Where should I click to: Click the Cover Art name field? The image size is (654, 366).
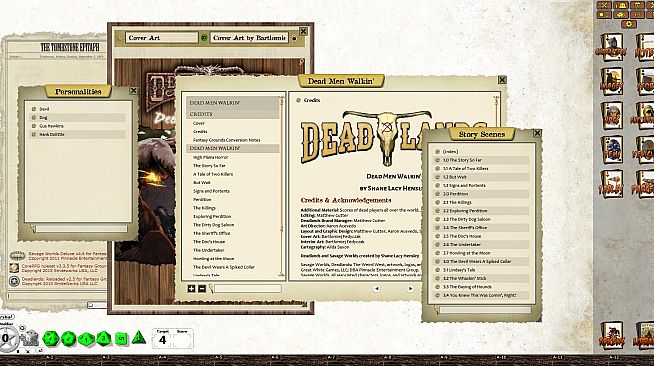coord(161,38)
